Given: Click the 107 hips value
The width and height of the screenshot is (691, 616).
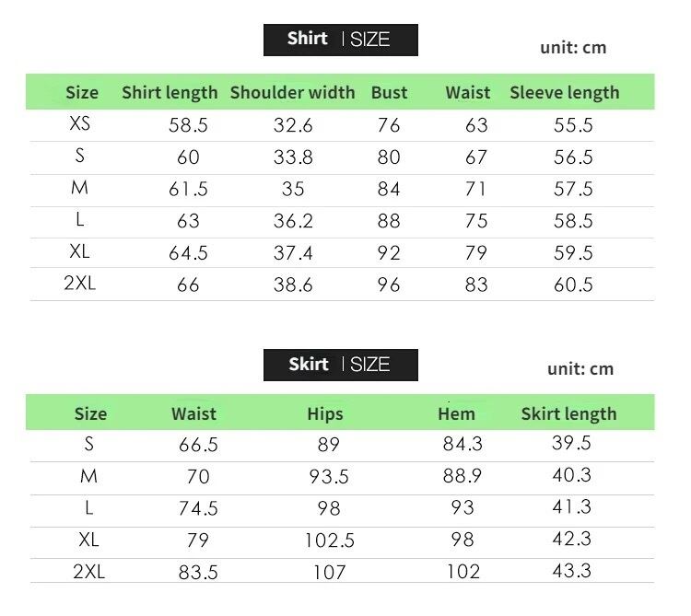Looking at the screenshot, I should tap(329, 573).
